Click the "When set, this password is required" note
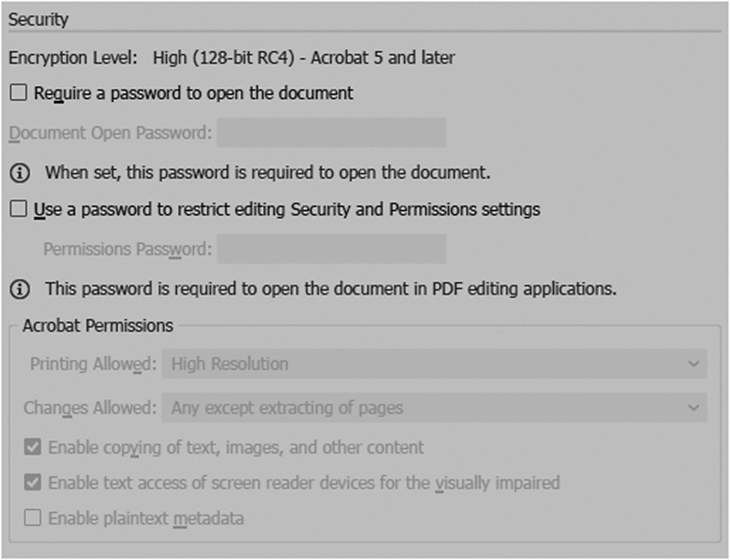Image resolution: width=730 pixels, height=560 pixels. tap(267, 173)
